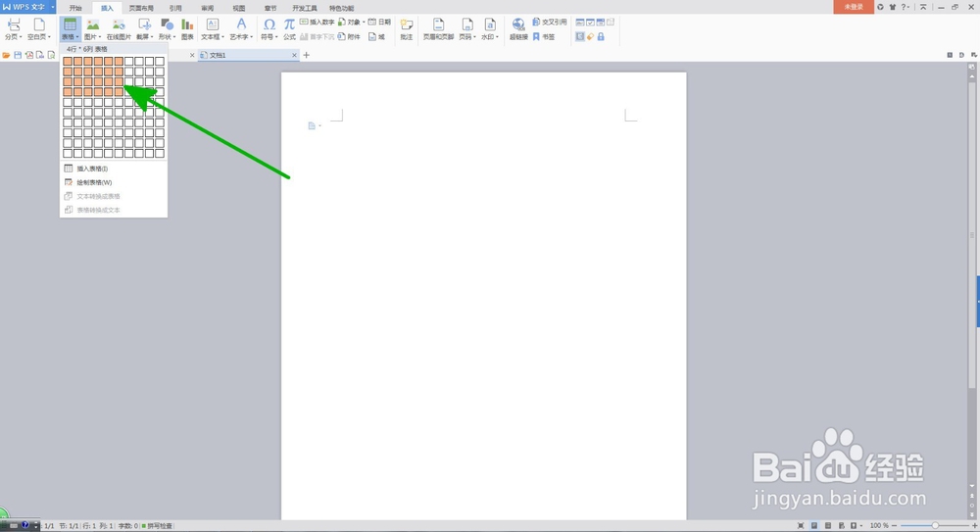The image size is (980, 532).
Task: Collapse the ribbon with the up-arrow icon
Action: [923, 7]
